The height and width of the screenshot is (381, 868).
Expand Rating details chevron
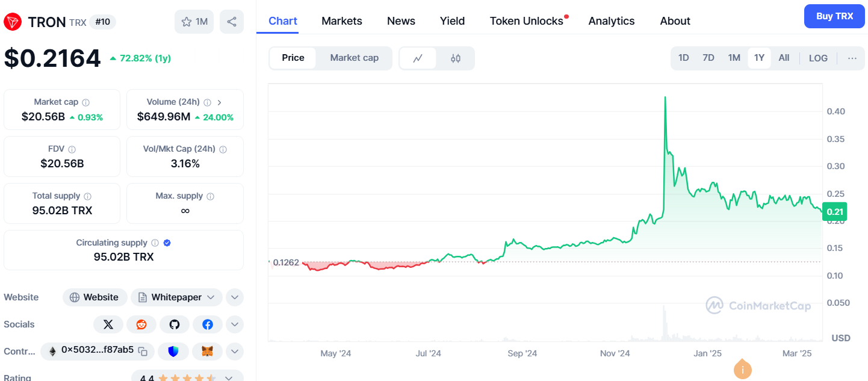[229, 379]
